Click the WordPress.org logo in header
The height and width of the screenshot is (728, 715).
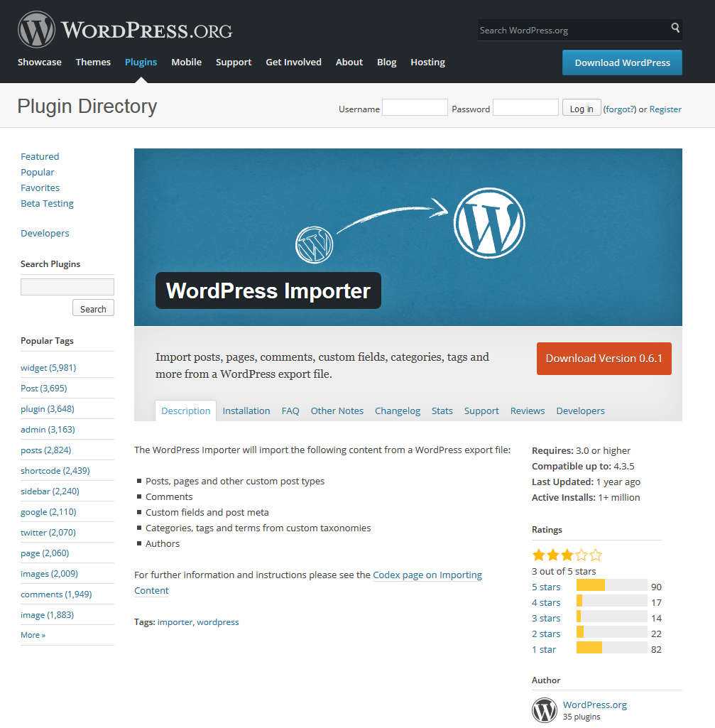(125, 30)
